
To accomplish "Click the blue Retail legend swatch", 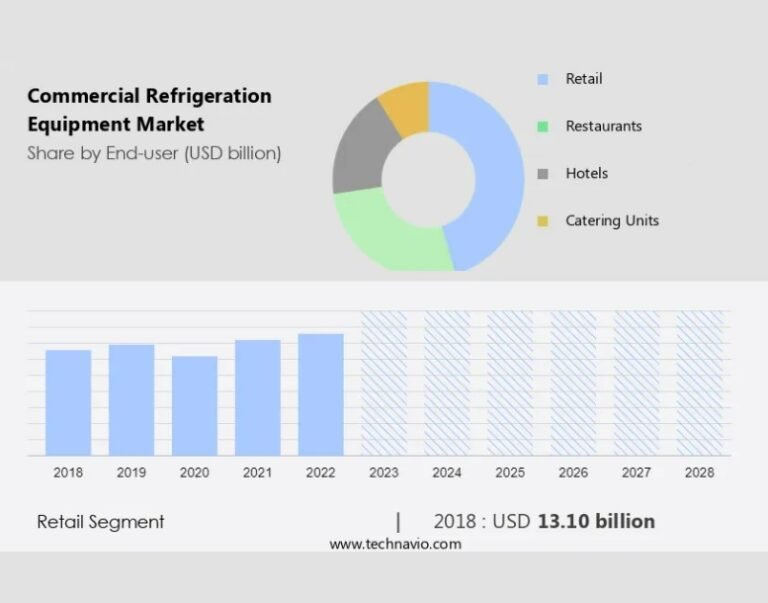I will point(543,79).
